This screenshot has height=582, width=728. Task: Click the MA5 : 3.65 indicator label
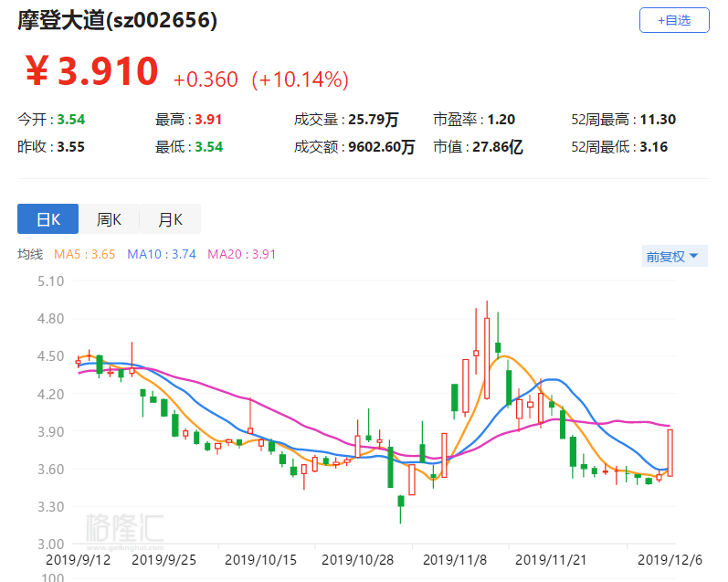(x=84, y=255)
